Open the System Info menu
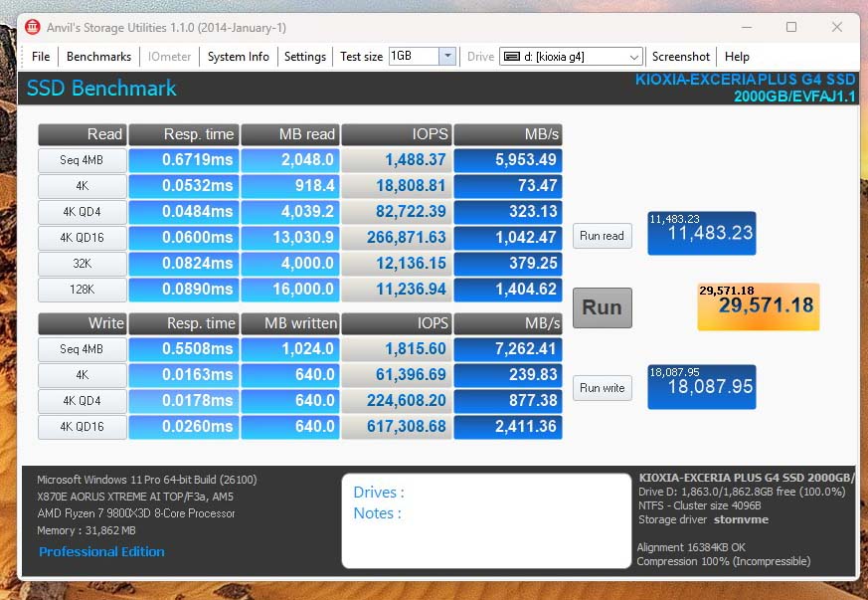The image size is (868, 600). 238,57
